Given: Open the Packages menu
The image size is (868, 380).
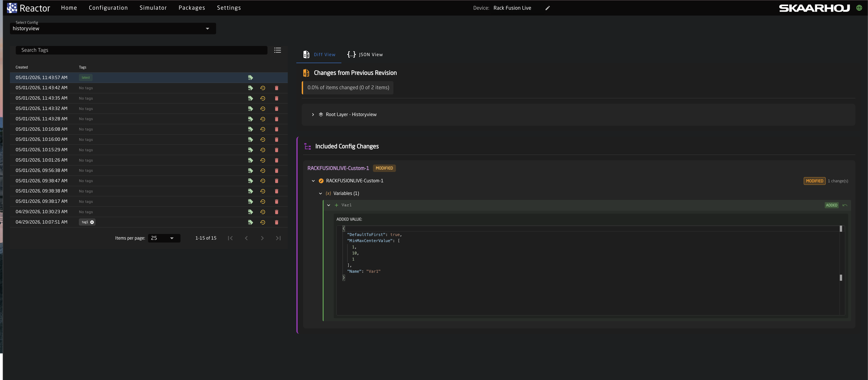Looking at the screenshot, I should (x=192, y=8).
